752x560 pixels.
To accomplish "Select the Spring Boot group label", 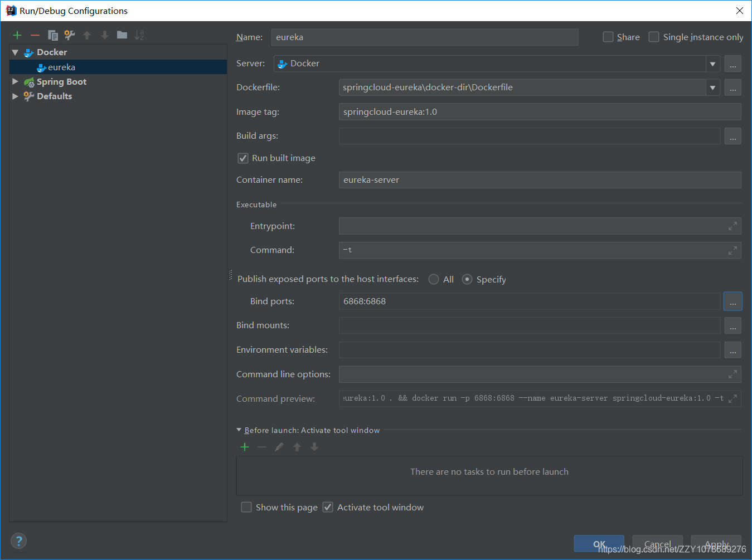I will [x=61, y=82].
